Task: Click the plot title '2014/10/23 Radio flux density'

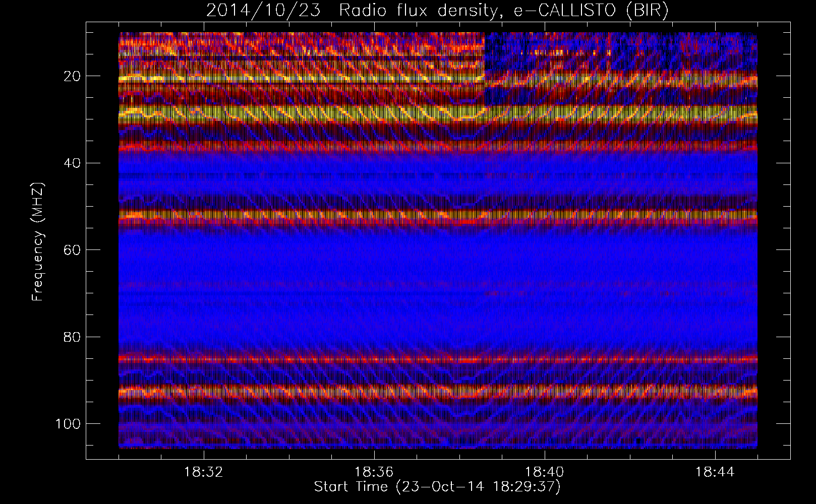Action: click(x=437, y=11)
